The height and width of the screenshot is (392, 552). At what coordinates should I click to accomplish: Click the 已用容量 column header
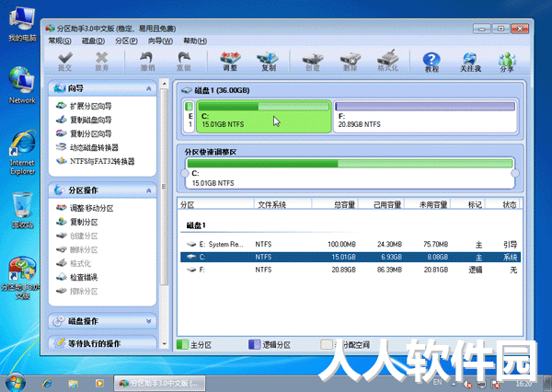pyautogui.click(x=381, y=204)
